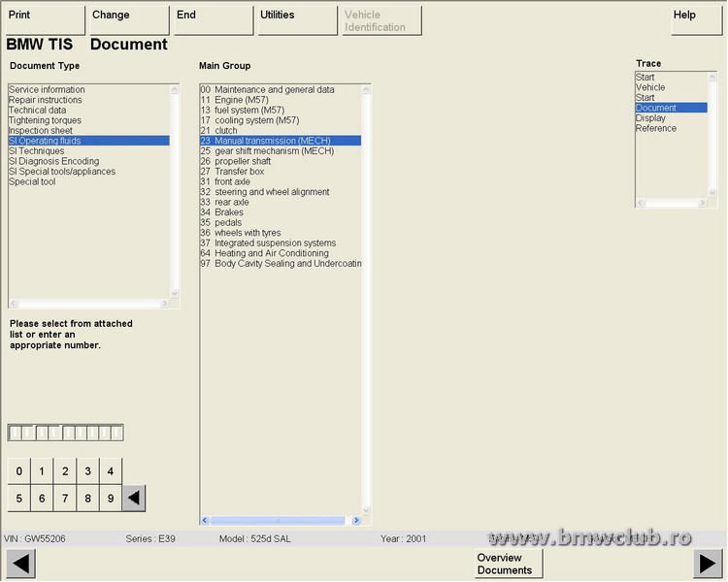Click keypad digit 0
Screen dimensions: 728x582
[x=19, y=471]
